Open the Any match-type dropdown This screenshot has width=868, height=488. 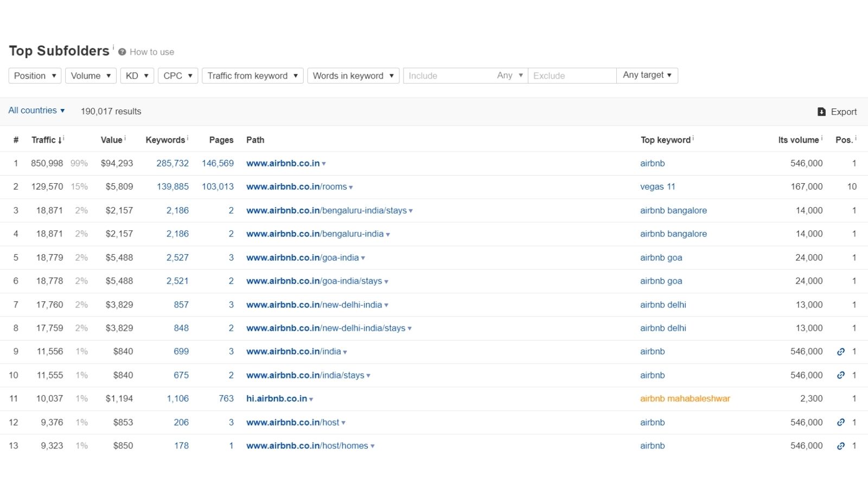pos(509,76)
